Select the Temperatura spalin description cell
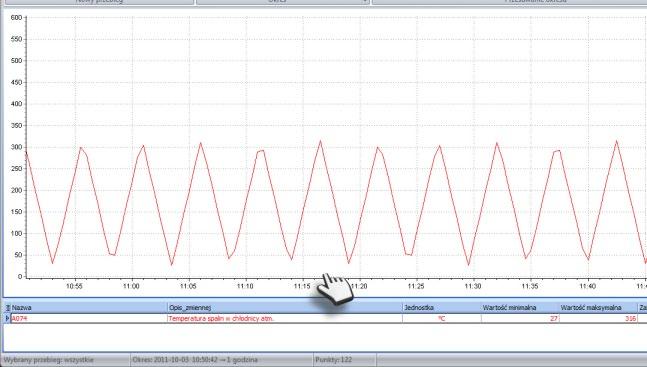This screenshot has height=367, width=647. [285, 318]
